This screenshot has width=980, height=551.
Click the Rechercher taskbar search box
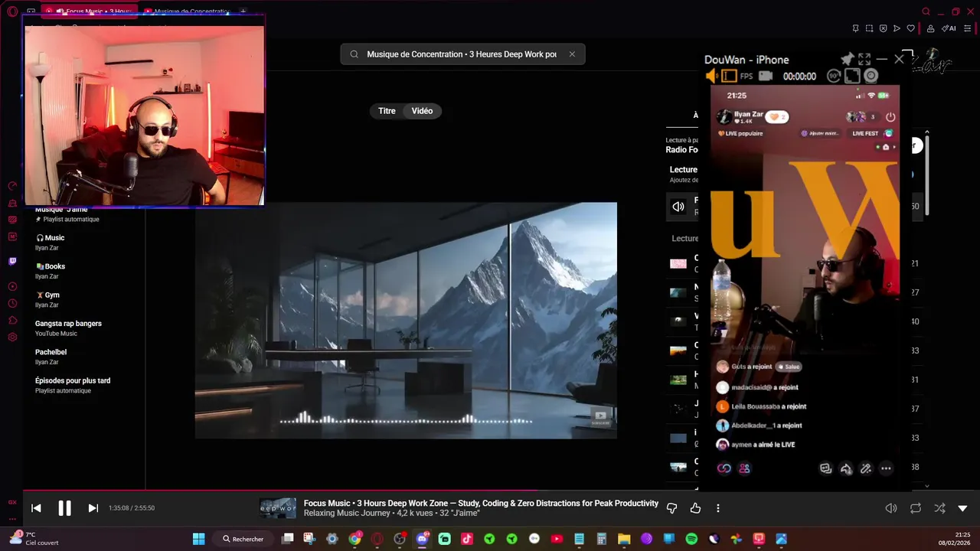click(243, 539)
